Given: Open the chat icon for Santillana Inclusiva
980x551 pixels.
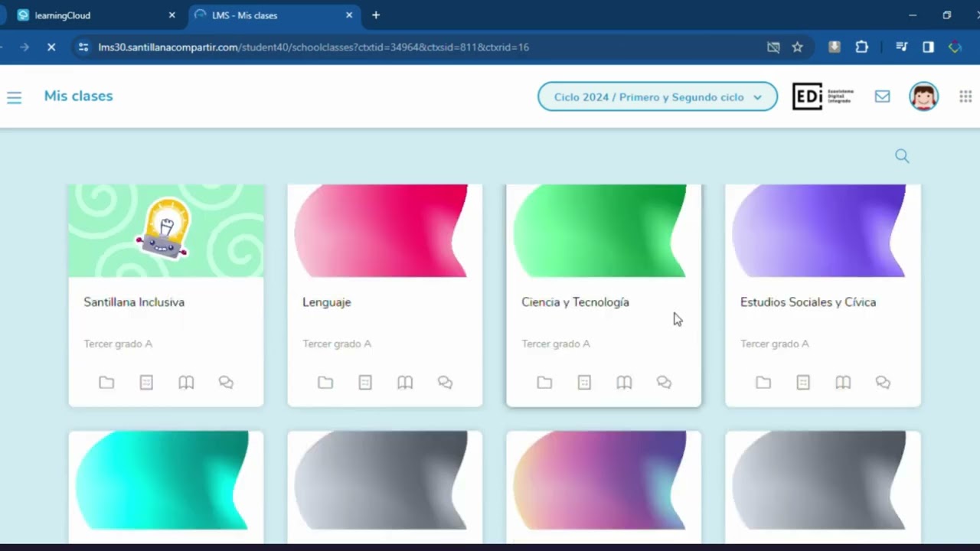Looking at the screenshot, I should pos(226,382).
